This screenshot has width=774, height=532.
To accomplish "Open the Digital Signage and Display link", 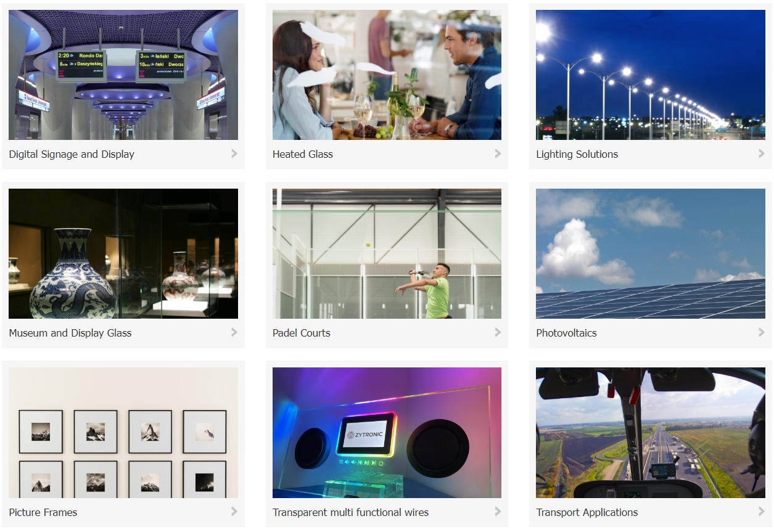I will click(x=72, y=154).
